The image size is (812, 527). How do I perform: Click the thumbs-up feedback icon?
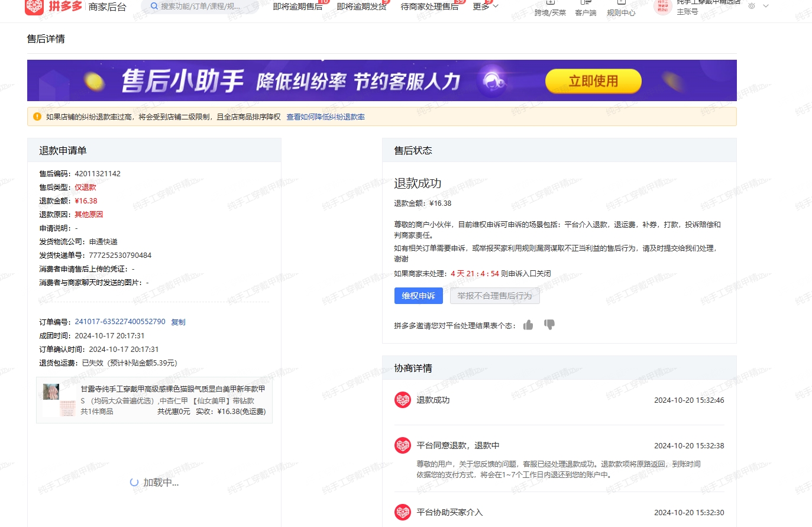pyautogui.click(x=528, y=325)
